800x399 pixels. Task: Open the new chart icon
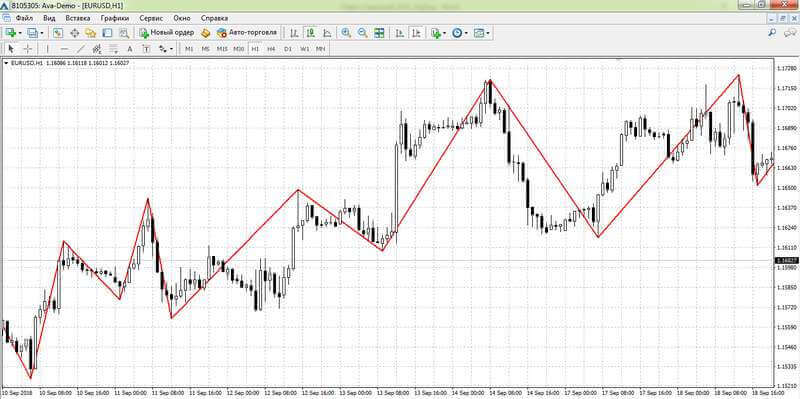coord(10,33)
